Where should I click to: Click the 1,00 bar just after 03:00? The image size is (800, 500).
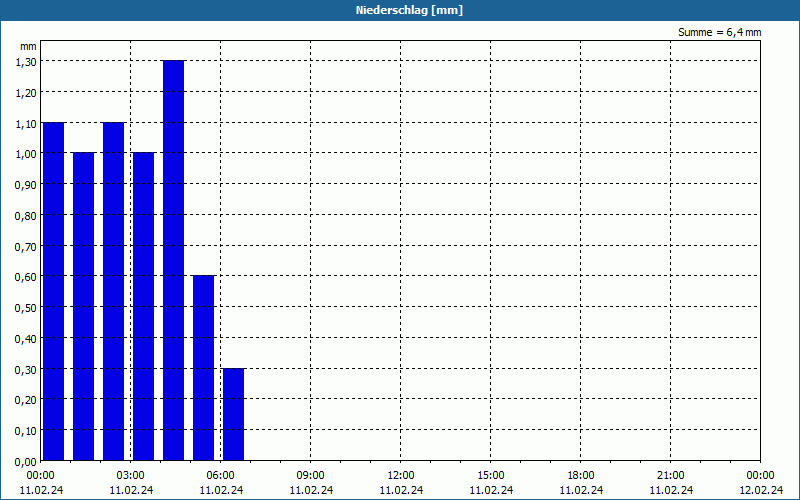143,306
